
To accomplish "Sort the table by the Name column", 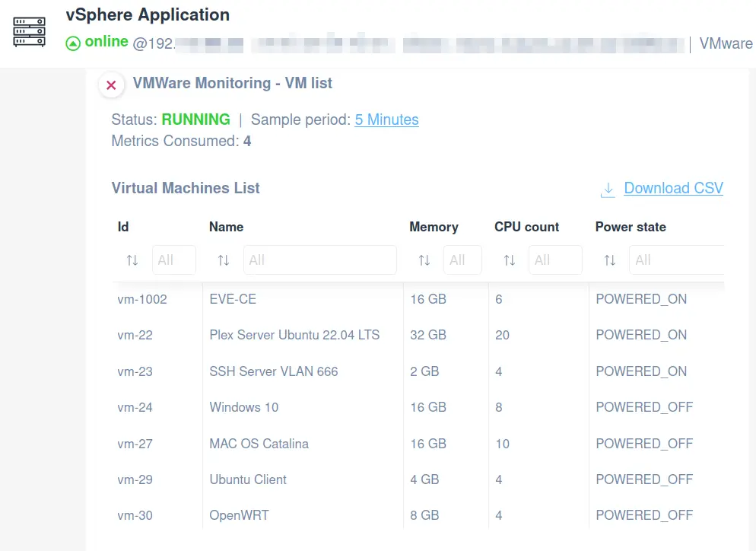I will 224,260.
